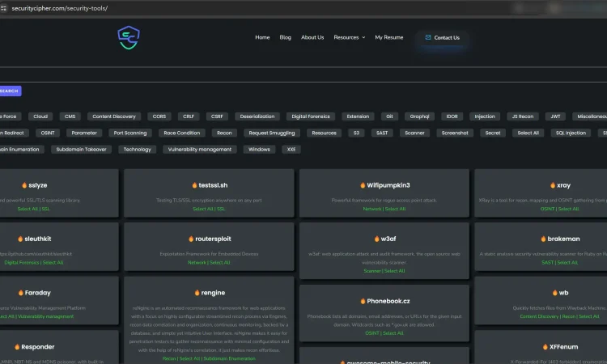Select the S3 filter tag

coord(356,133)
